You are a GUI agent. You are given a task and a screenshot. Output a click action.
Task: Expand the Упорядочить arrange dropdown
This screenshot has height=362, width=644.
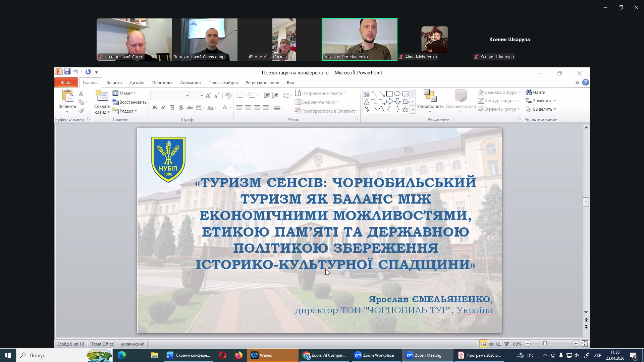[x=430, y=107]
